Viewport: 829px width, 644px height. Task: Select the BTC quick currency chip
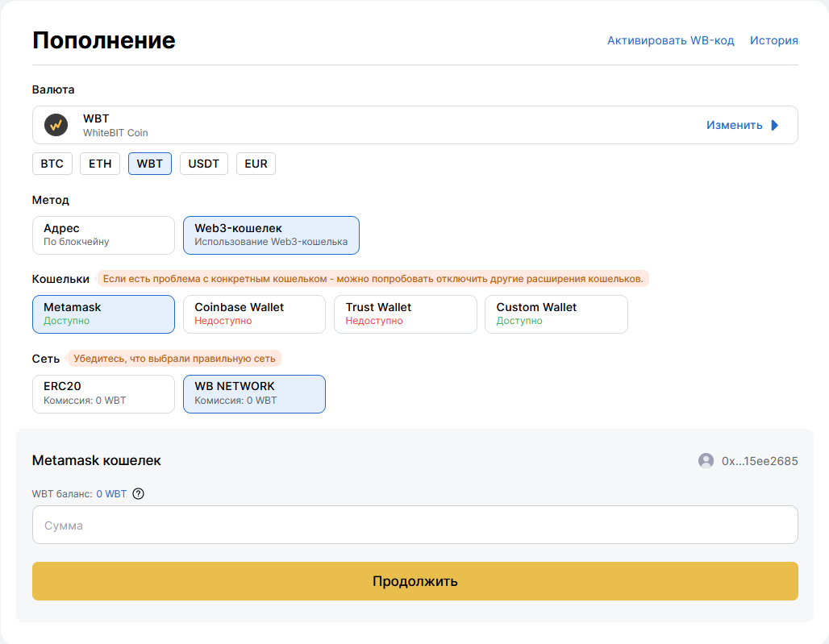52,164
